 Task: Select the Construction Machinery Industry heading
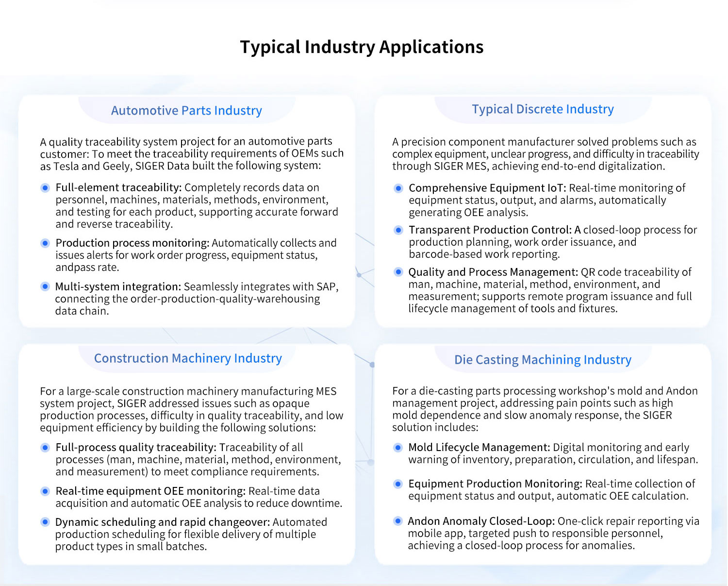[x=188, y=358]
